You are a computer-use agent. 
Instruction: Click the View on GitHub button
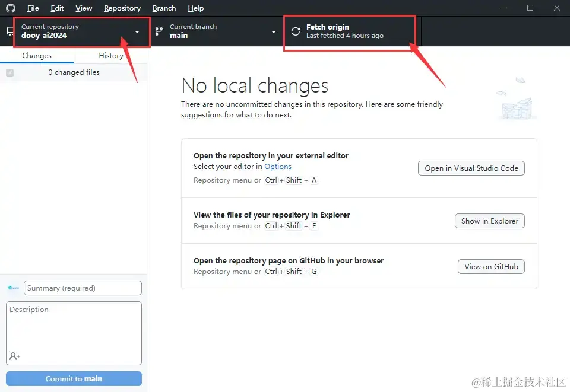(491, 267)
